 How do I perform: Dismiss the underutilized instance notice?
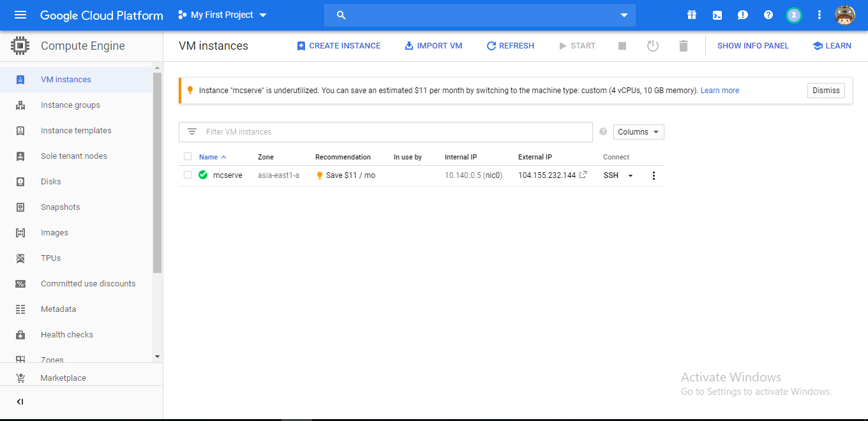coord(826,91)
